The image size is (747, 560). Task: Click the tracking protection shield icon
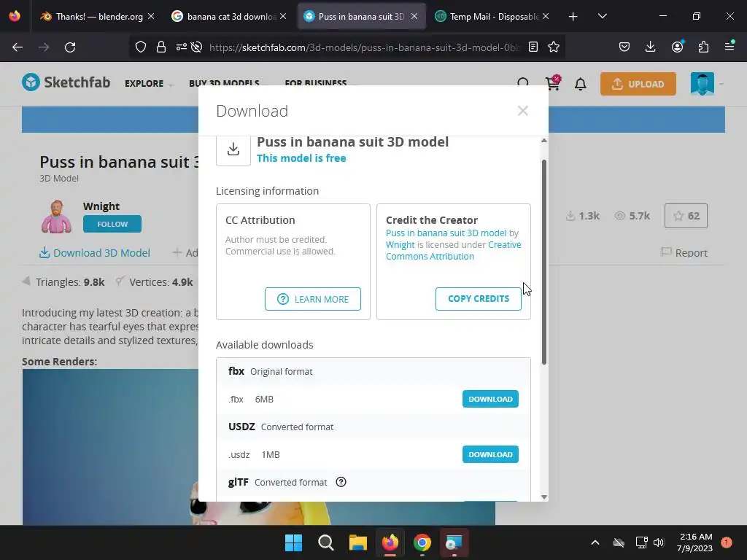click(141, 47)
